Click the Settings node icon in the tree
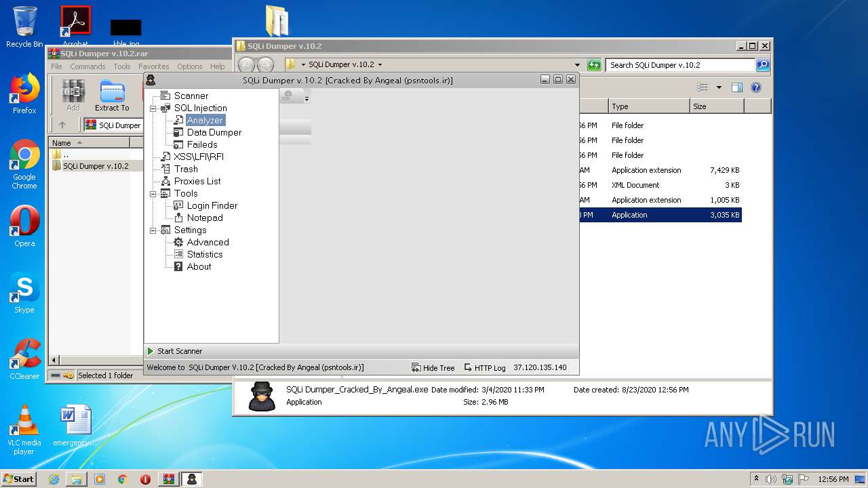The width and height of the screenshot is (868, 488). tap(165, 230)
